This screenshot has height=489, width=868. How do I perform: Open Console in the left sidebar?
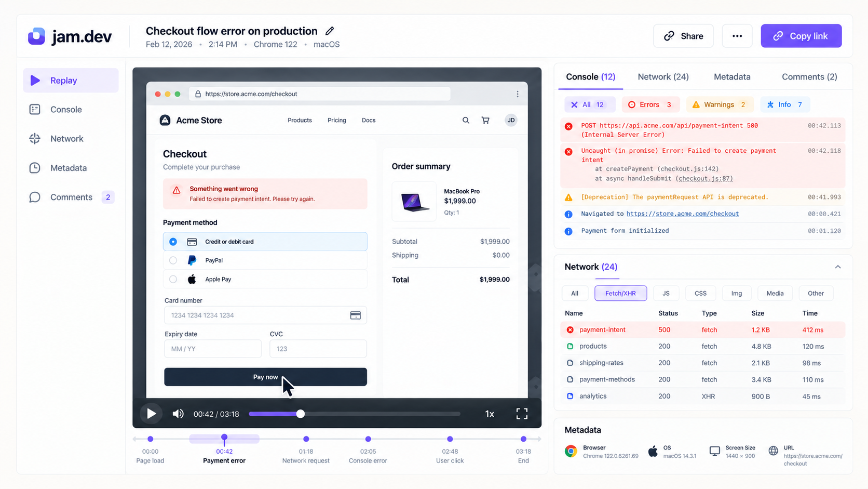tap(71, 110)
